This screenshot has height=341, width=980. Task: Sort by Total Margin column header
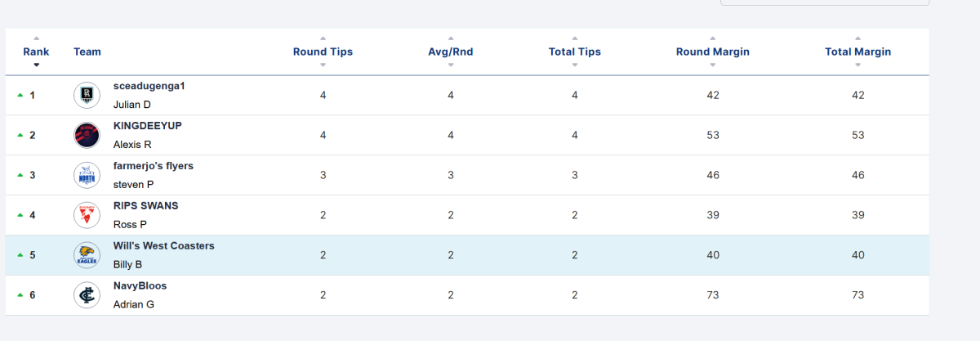[857, 52]
